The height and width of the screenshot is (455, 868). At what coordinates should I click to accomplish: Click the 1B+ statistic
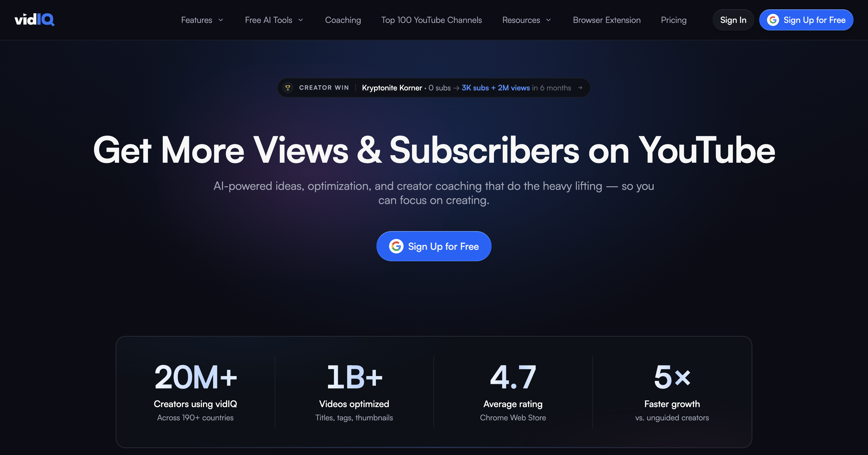pos(354,377)
